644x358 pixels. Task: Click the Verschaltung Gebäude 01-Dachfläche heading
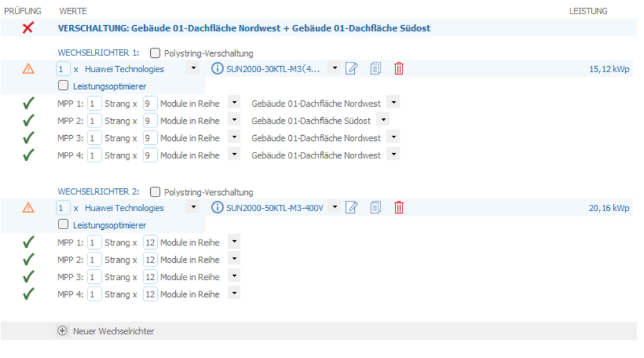click(244, 28)
